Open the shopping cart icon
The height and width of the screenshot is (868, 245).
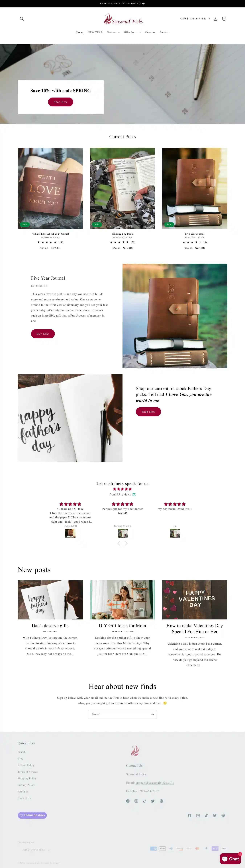click(x=224, y=19)
